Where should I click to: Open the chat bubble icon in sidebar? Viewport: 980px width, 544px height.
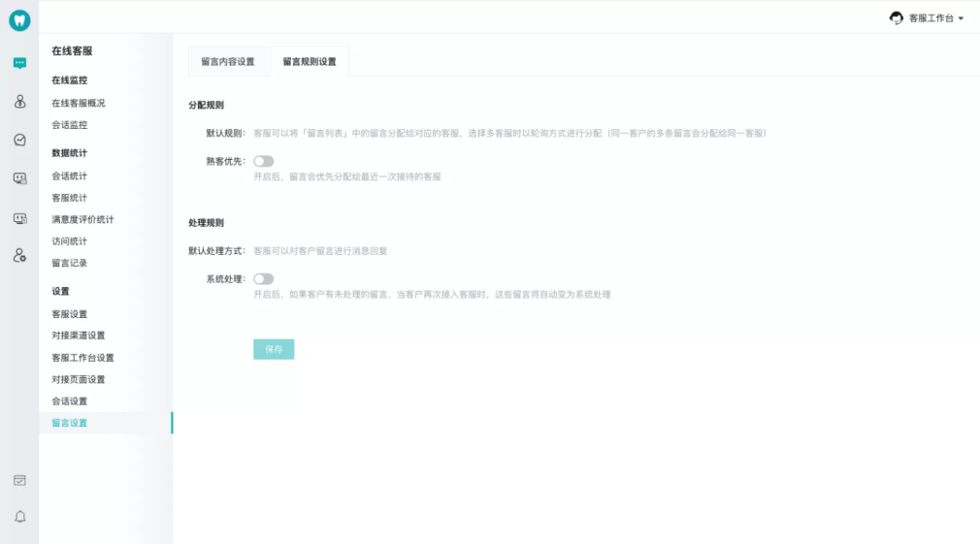click(19, 63)
